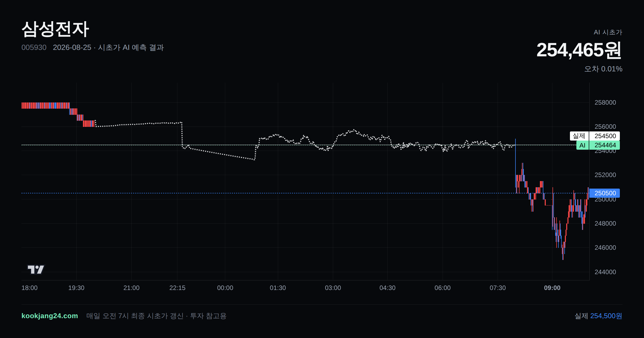Click the AI 시초가 label
The image size is (644, 338).
point(608,32)
